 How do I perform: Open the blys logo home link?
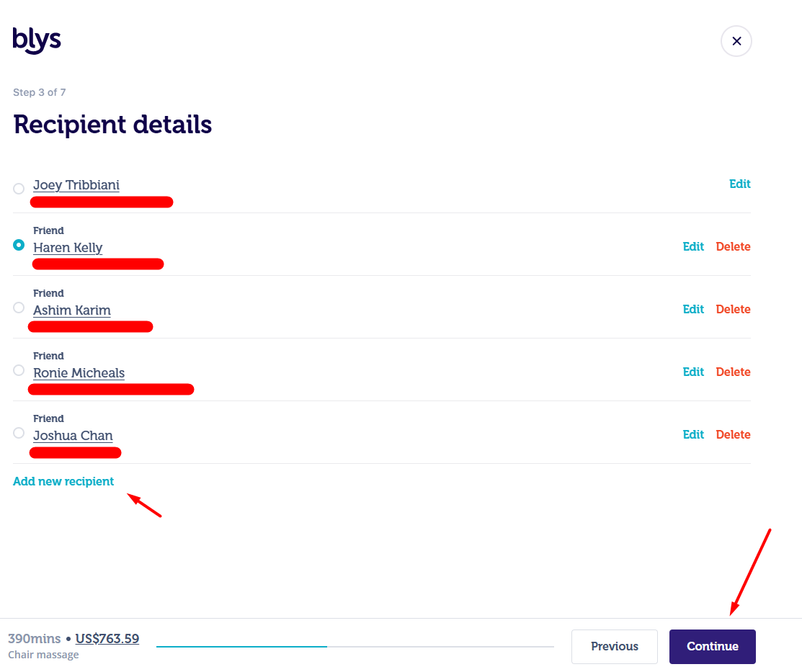pos(37,40)
